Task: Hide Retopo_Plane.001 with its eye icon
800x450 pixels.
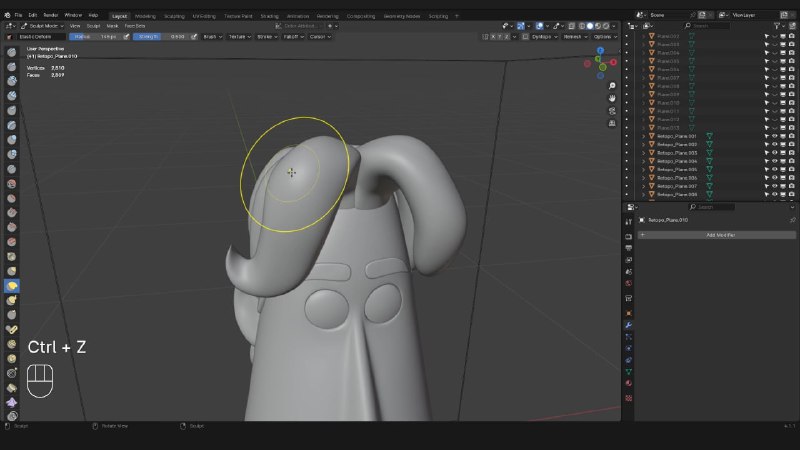Action: click(774, 136)
